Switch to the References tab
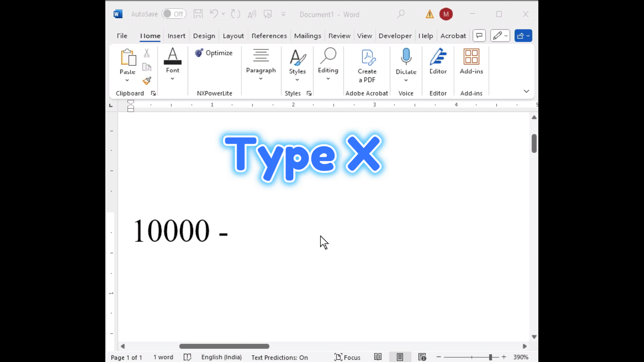This screenshot has height=362, width=644. pyautogui.click(x=269, y=36)
